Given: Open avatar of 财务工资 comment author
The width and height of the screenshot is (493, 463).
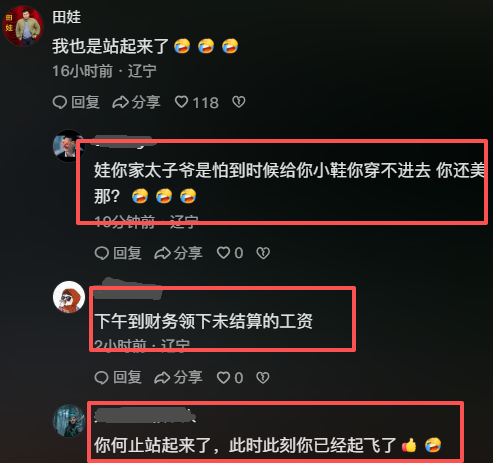Looking at the screenshot, I should point(69,297).
